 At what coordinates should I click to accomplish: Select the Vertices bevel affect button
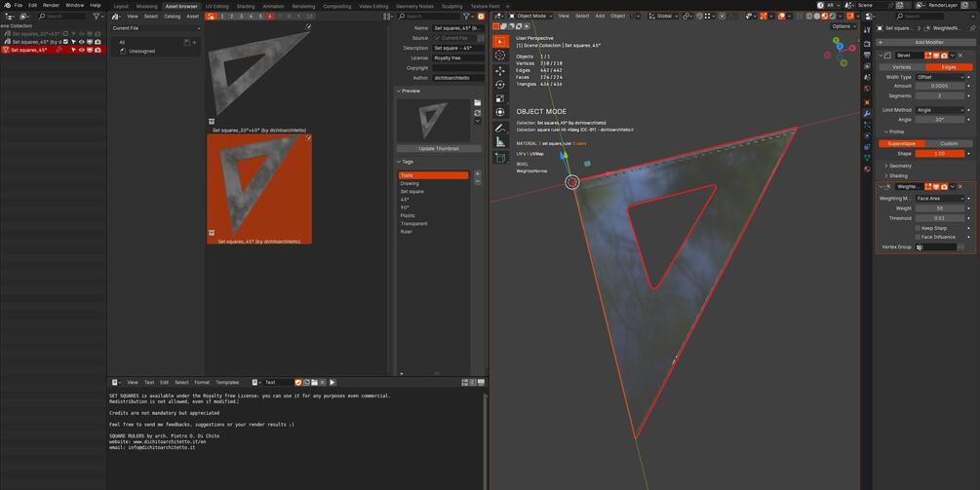(x=901, y=67)
